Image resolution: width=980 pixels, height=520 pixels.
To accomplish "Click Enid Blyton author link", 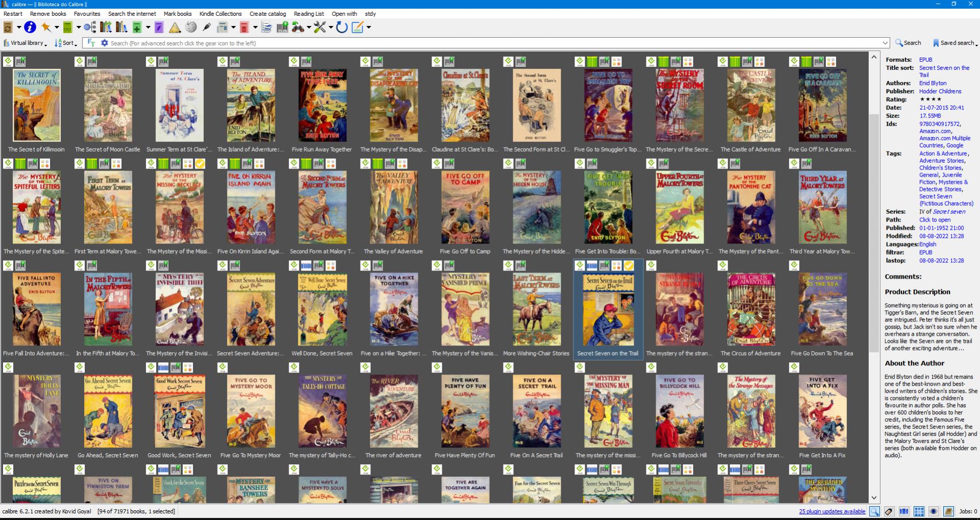I will [933, 83].
